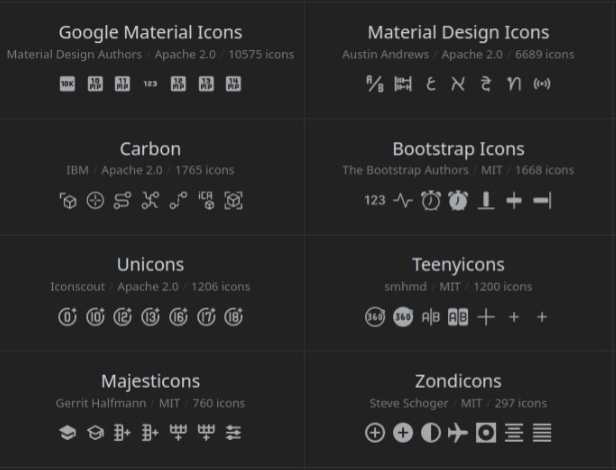
Task: Click the 10MP icon in Google Material Icons
Action: [x=95, y=84]
